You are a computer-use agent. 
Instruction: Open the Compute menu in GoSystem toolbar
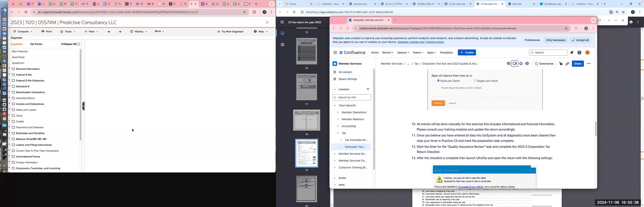(x=23, y=32)
